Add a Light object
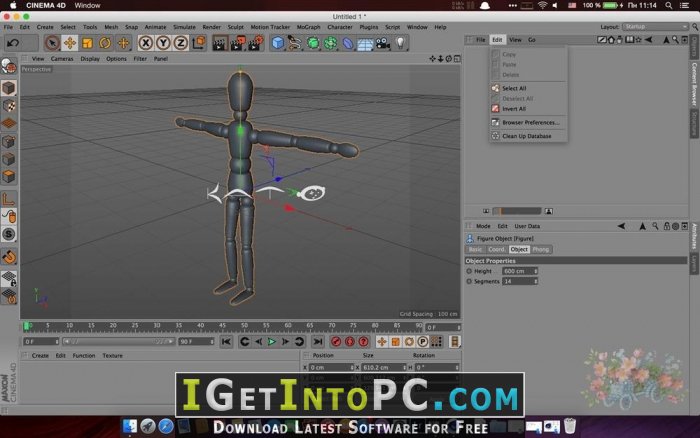Screen dimensions: 700x438 400,43
